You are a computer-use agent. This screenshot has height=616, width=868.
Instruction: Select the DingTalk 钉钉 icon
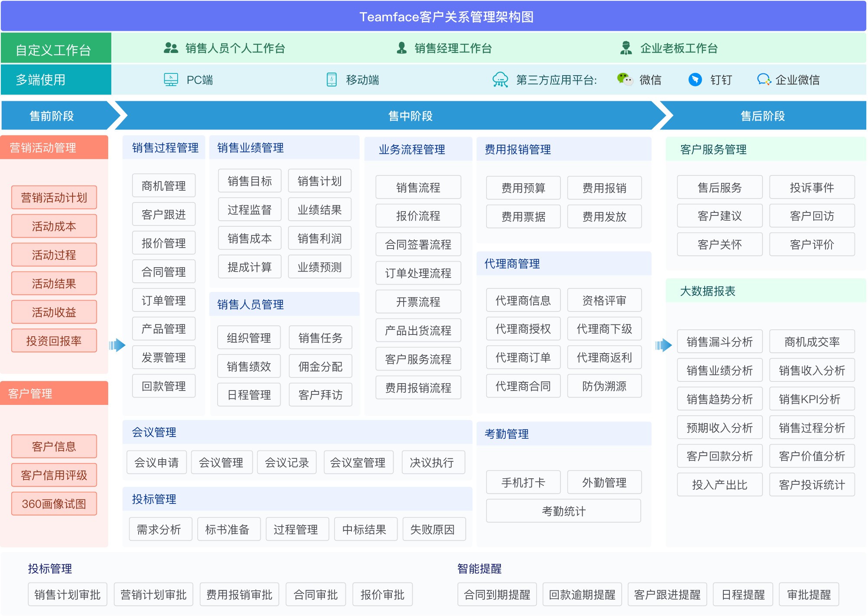(696, 80)
